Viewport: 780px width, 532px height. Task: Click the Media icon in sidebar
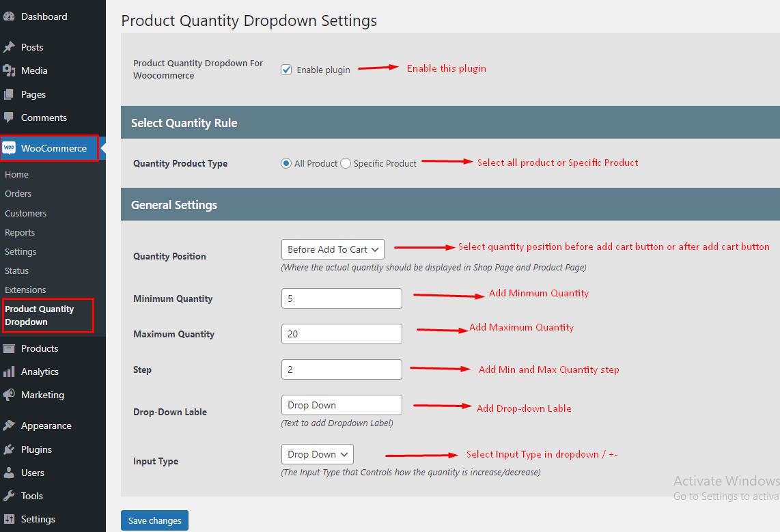click(9, 70)
